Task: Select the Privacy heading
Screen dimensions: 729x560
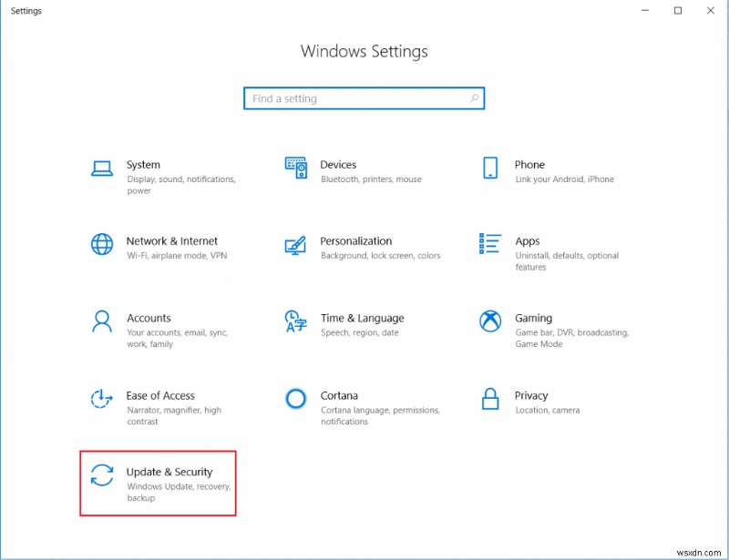Action: click(x=531, y=396)
